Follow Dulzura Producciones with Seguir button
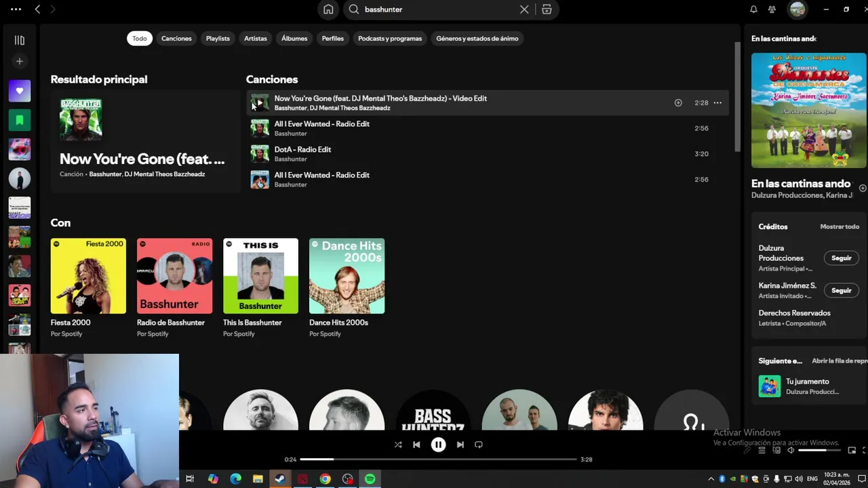The height and width of the screenshot is (488, 868). (x=842, y=258)
